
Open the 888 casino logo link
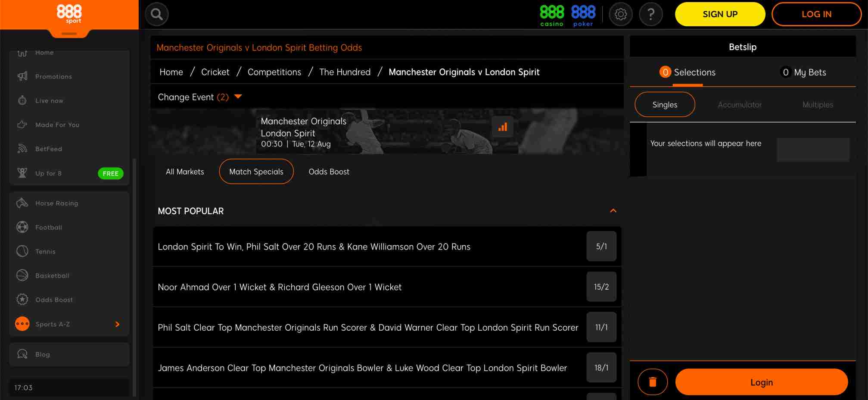[x=552, y=16]
